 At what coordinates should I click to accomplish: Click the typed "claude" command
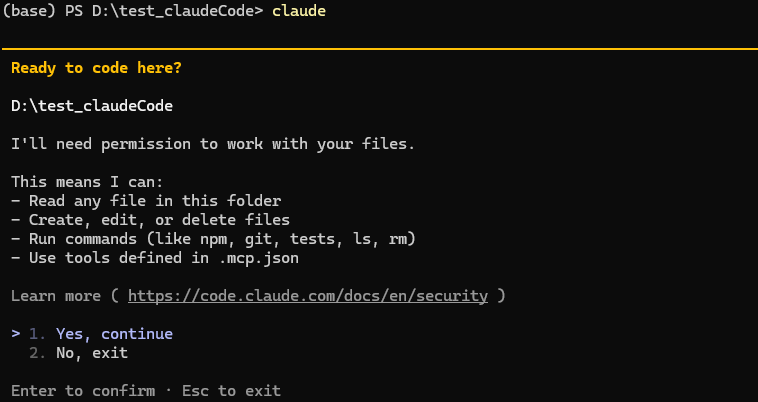[298, 10]
